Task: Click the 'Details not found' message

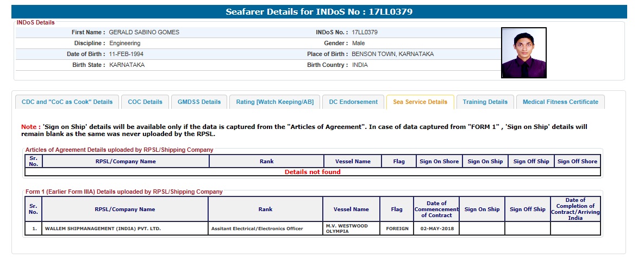Action: click(x=312, y=172)
